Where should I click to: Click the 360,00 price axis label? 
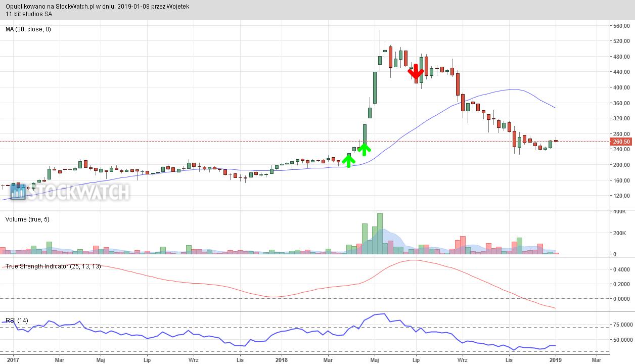[620, 103]
